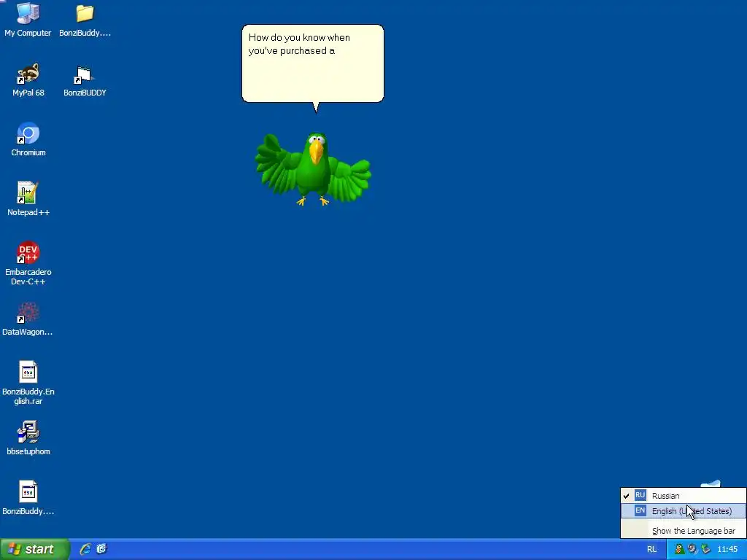The image size is (747, 560).
Task: Click the tray icon beside the parrot
Action: 692,549
